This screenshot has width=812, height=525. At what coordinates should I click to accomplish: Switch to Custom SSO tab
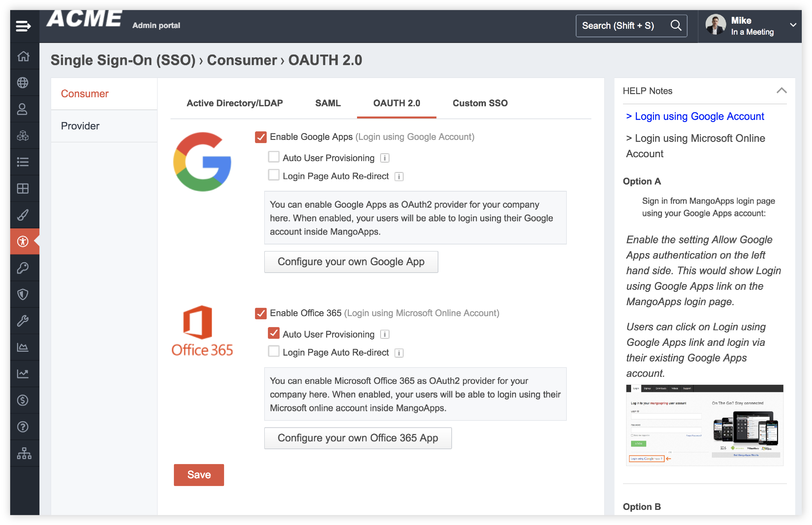pos(480,103)
